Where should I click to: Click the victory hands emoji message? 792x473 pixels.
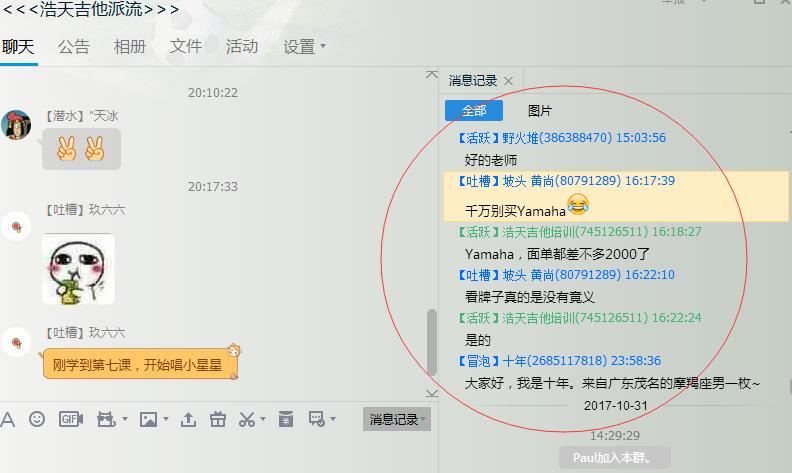[x=81, y=149]
